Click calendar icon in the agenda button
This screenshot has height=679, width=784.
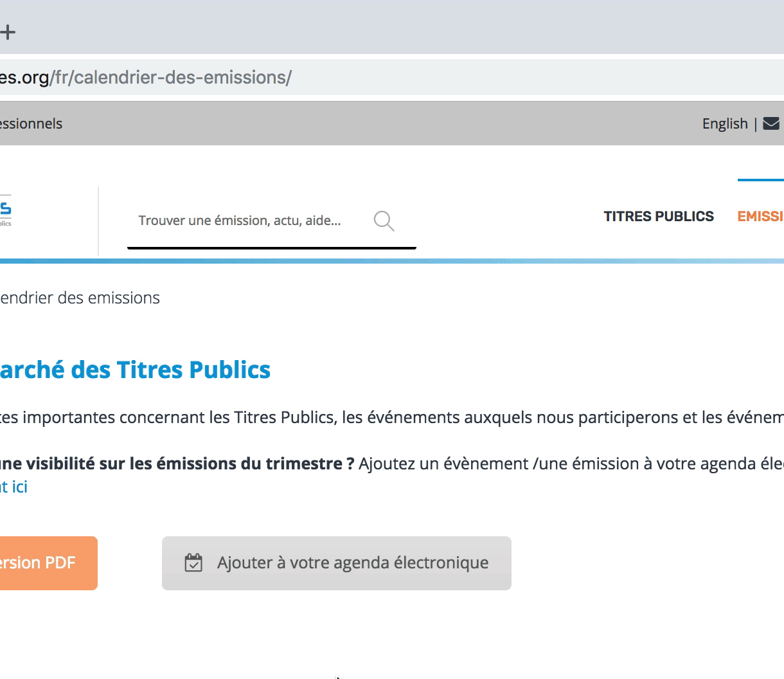coord(193,563)
